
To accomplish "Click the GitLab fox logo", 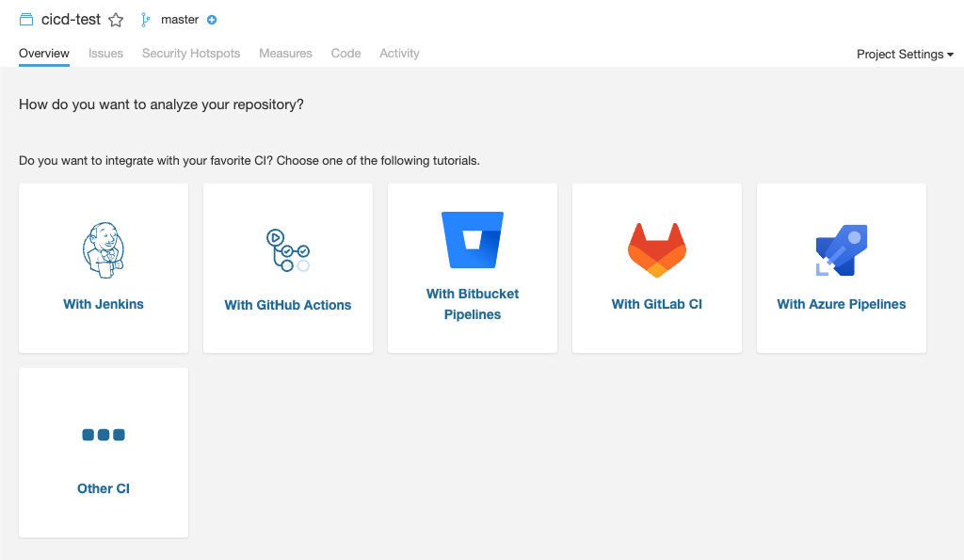I will click(656, 250).
